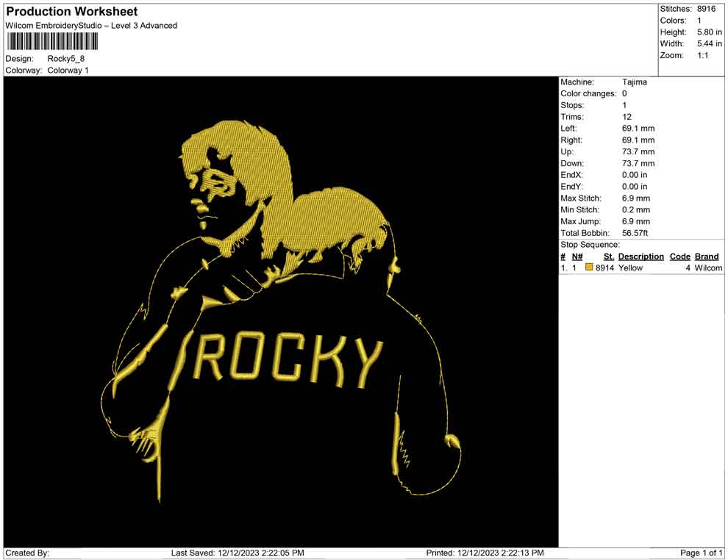This screenshot has height=560, width=728.
Task: Click the ROCKY lettering in the design
Action: click(x=289, y=360)
